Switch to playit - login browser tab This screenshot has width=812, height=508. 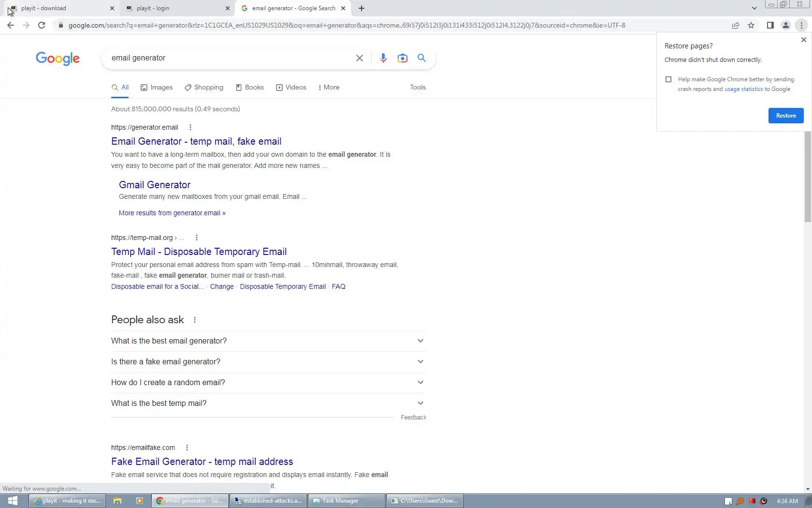176,8
